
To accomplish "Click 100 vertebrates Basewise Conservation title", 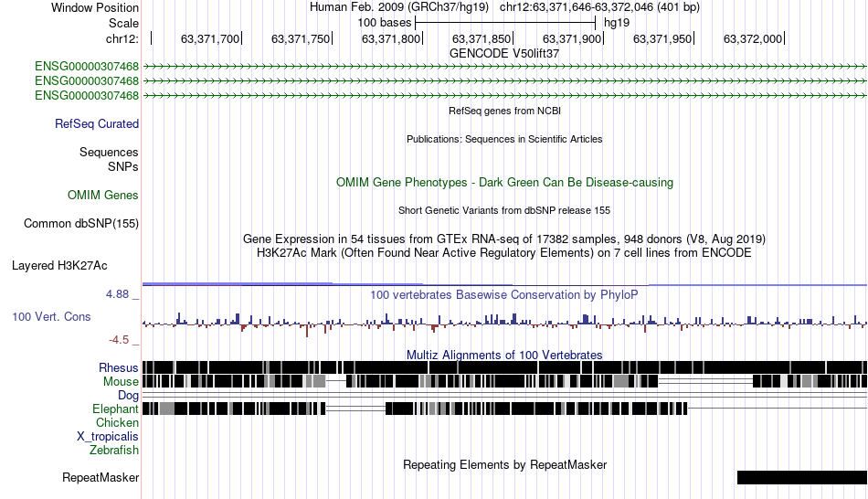I will pos(504,294).
